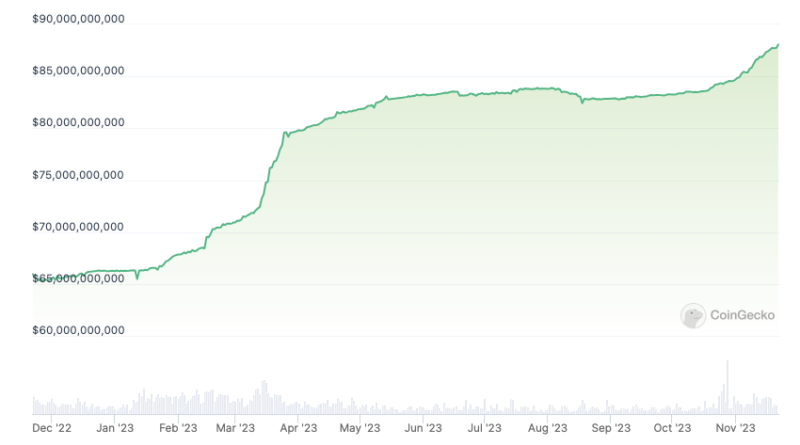Click the $75,000,000,000 y-axis label
This screenshot has width=800, height=445.
tap(78, 175)
